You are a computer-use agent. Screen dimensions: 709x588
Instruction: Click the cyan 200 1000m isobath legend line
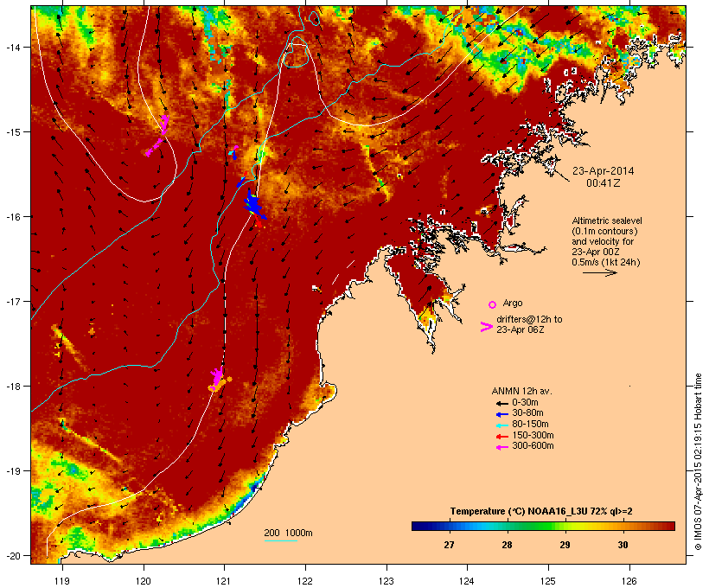coord(280,540)
